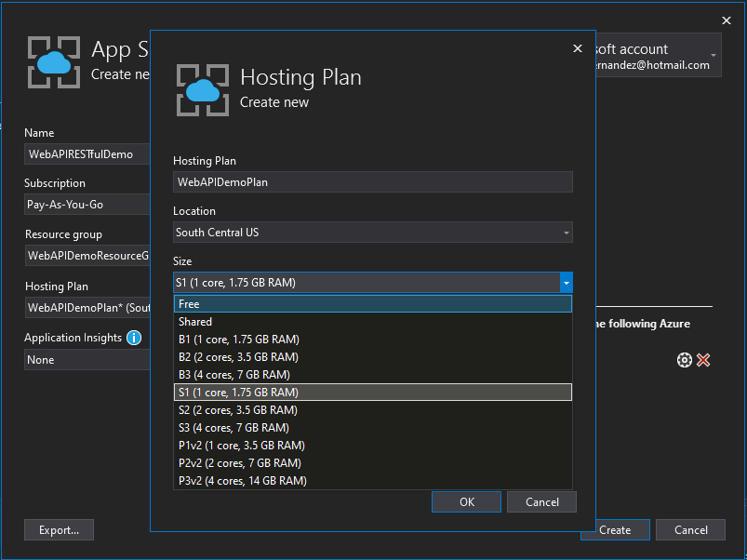Select P3v2 (4 cores, 14 GB RAM)

coord(373,481)
